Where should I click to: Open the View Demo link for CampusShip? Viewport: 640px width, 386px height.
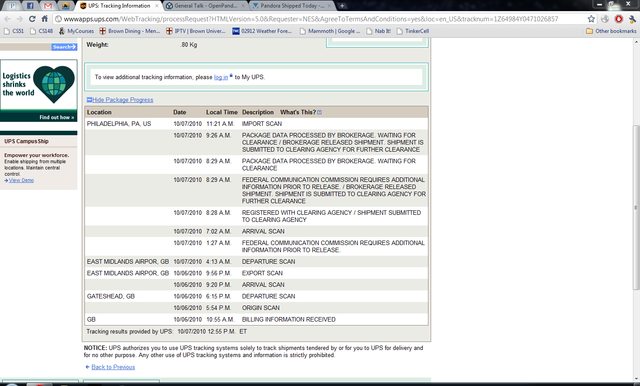[x=21, y=180]
